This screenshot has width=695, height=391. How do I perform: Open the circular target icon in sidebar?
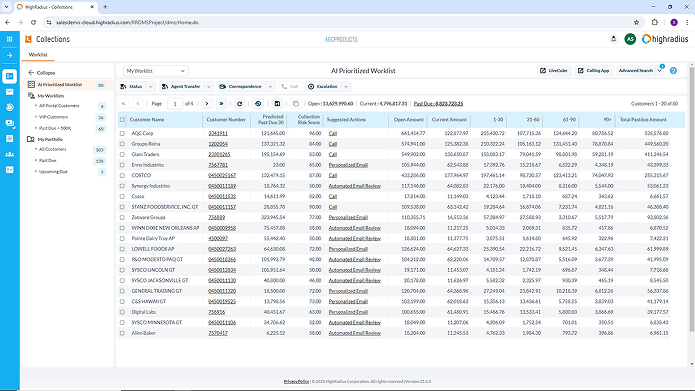pos(9,107)
